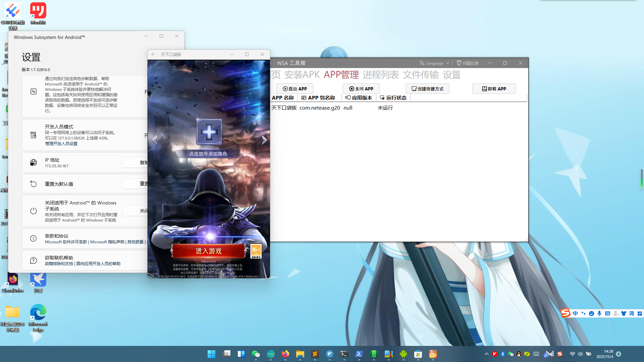Viewport: 644px width, 362px height.
Task: Open Task View in taskbar
Action: tap(226, 354)
